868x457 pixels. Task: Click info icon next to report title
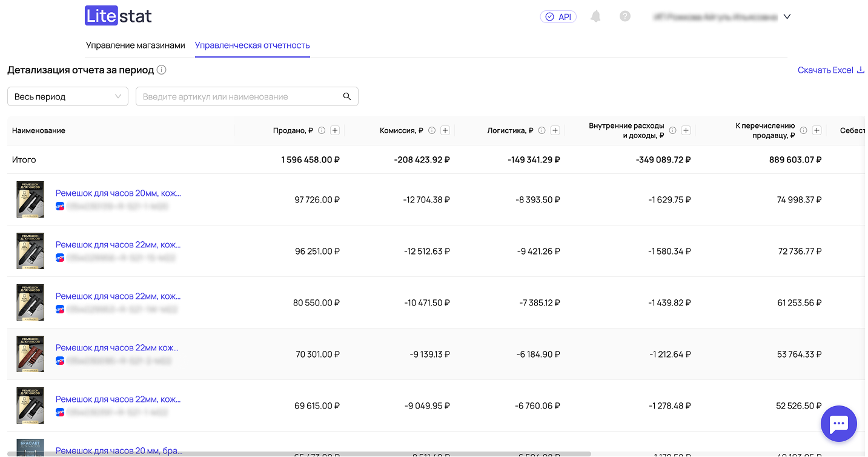point(162,70)
